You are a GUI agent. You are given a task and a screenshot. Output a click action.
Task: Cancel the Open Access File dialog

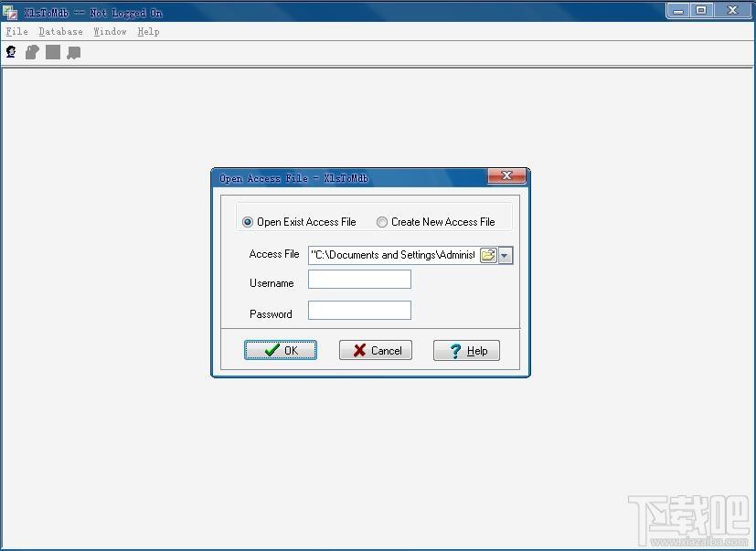pos(376,350)
